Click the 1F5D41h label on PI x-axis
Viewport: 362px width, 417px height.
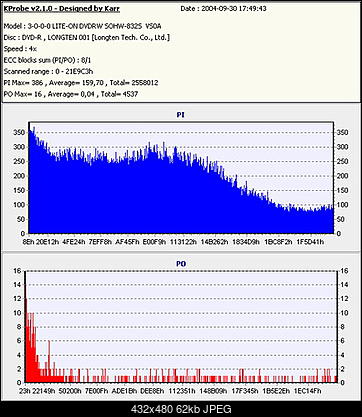(x=310, y=242)
